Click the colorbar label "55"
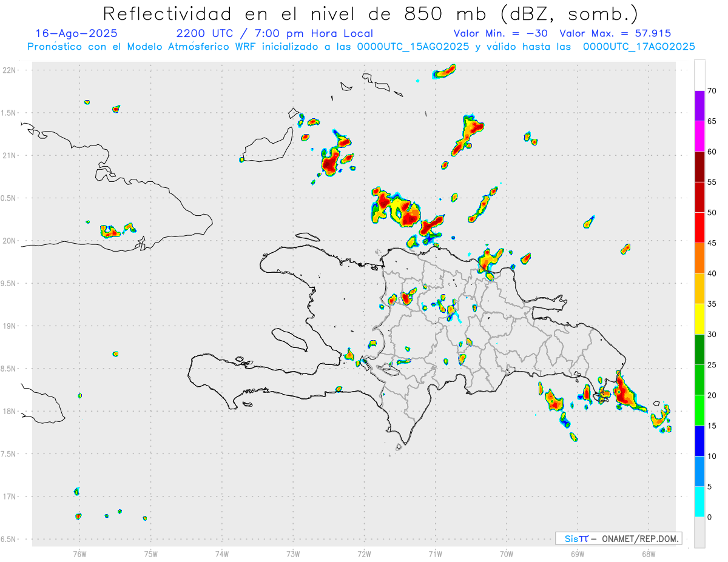 [x=712, y=182]
